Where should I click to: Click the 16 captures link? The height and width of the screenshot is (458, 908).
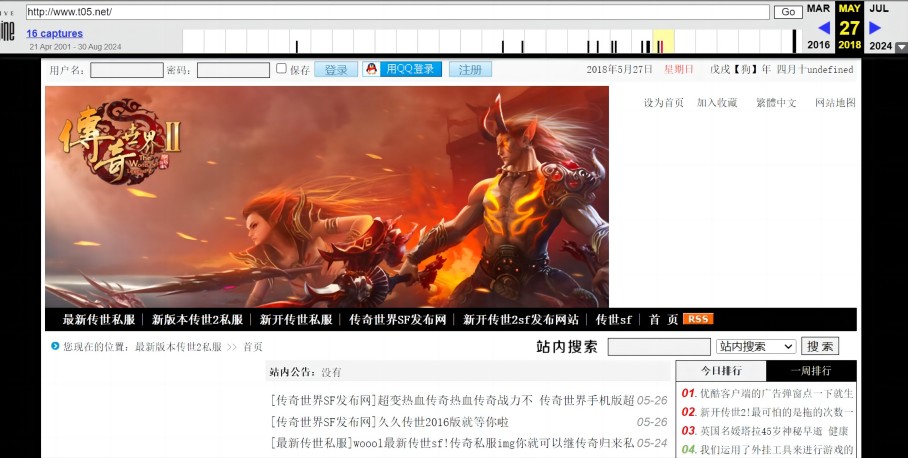pos(54,33)
